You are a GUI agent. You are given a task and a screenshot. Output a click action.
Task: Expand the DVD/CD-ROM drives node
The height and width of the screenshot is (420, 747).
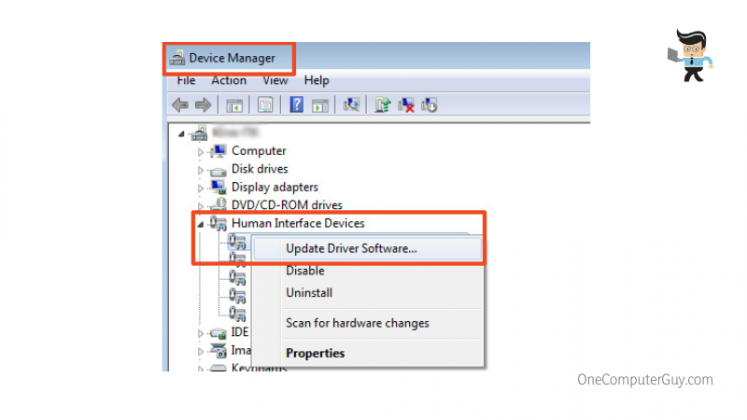201,206
